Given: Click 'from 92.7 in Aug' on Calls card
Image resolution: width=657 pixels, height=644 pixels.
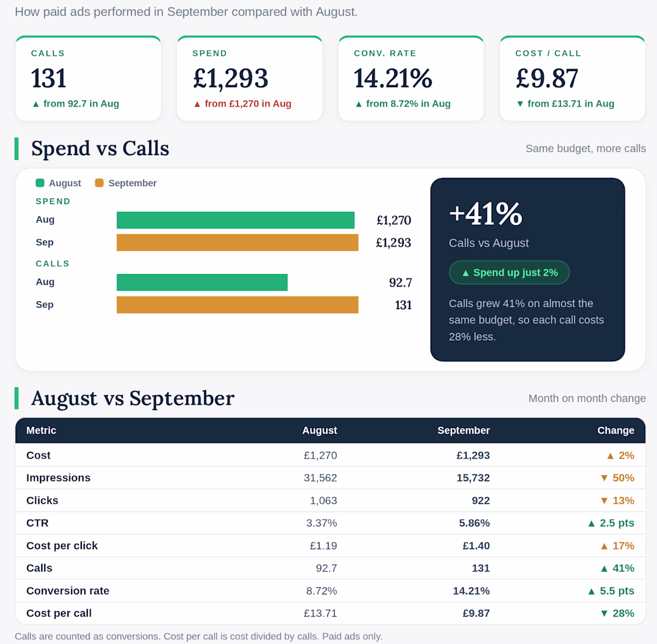Looking at the screenshot, I should [81, 104].
